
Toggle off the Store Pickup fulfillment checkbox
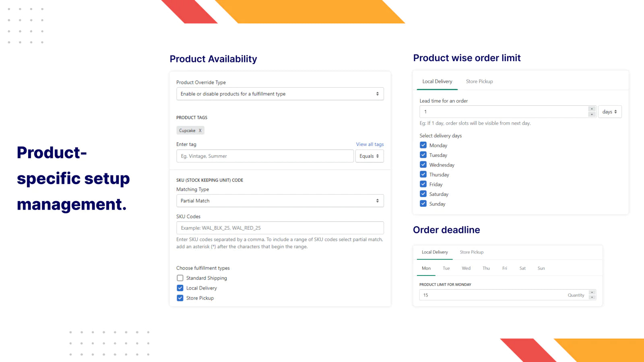pos(180,298)
